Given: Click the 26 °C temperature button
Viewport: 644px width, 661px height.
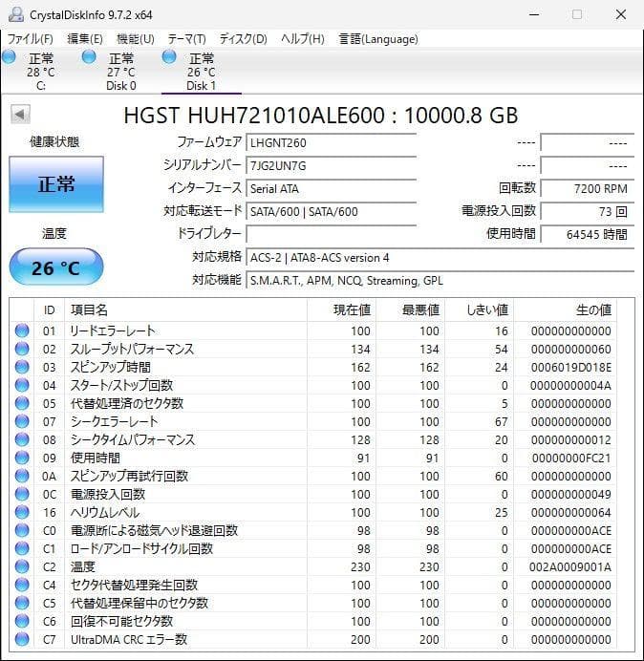Looking at the screenshot, I should pyautogui.click(x=56, y=267).
